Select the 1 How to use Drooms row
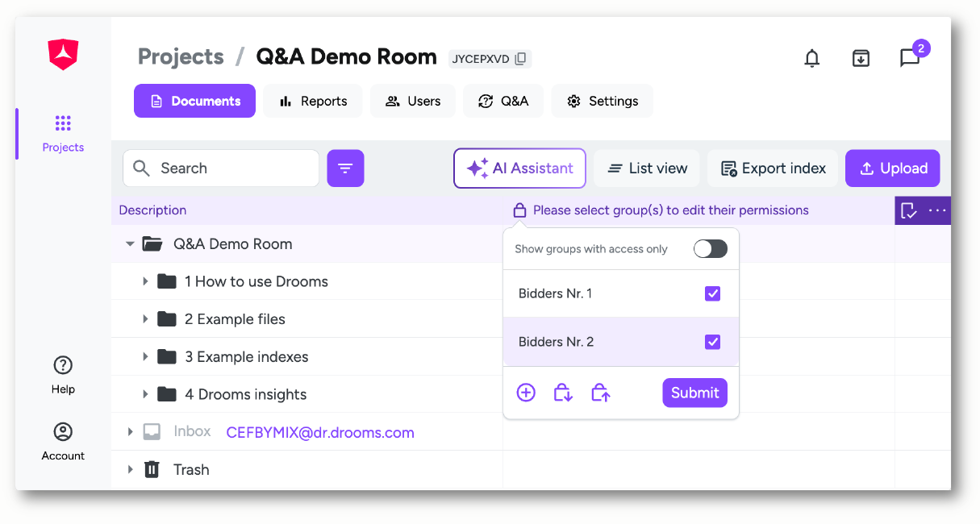 307,281
